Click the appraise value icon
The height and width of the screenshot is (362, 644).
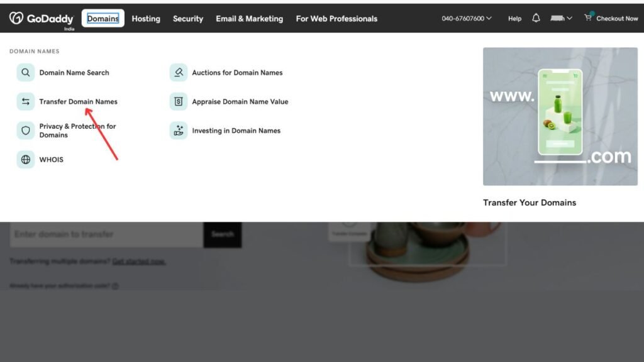(178, 101)
